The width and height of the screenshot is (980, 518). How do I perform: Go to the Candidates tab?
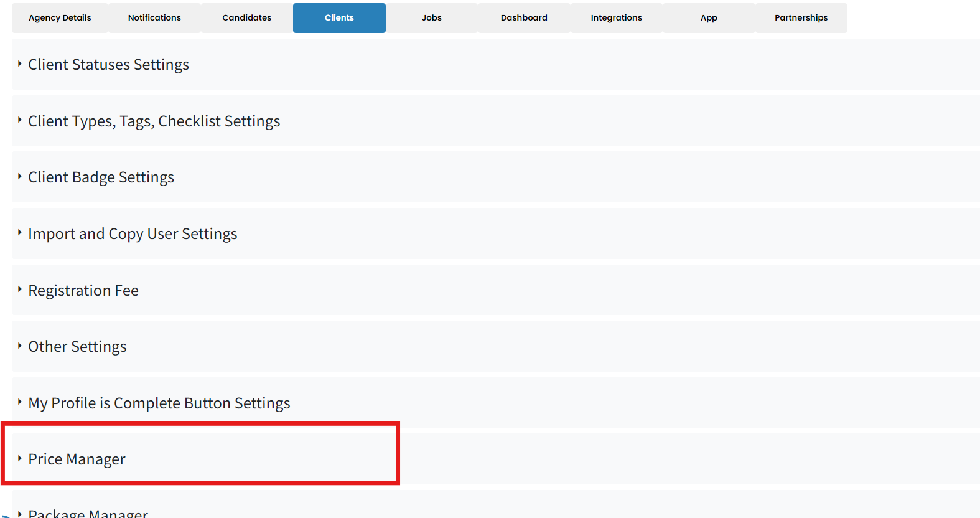246,18
